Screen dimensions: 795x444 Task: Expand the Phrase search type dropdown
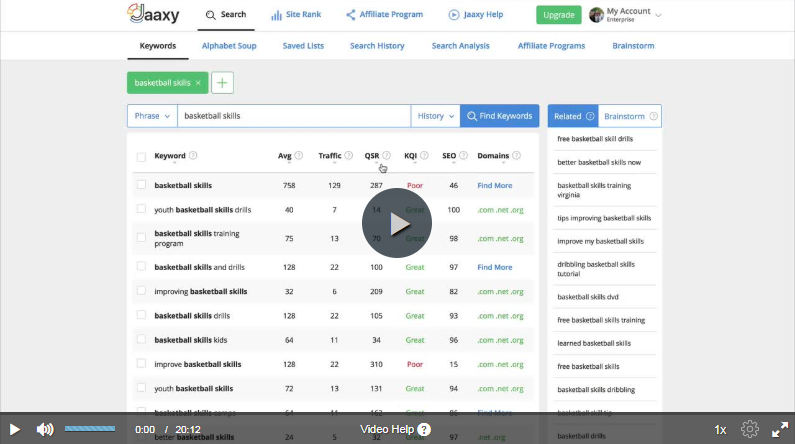coord(152,116)
